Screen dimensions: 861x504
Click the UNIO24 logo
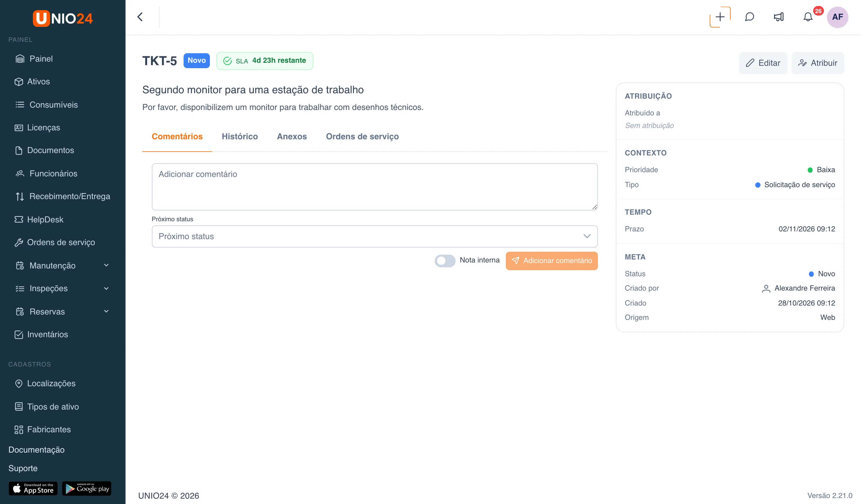(62, 18)
